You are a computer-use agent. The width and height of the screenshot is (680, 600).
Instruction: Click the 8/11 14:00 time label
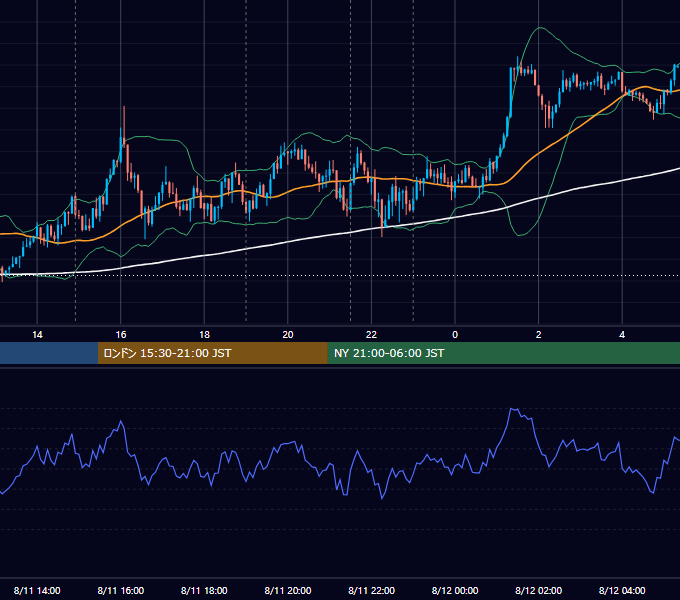click(37, 590)
